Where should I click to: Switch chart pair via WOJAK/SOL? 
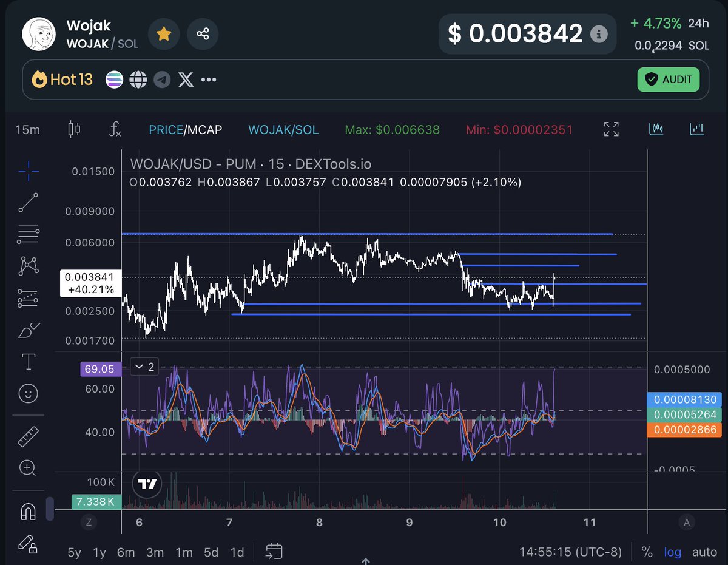(283, 129)
